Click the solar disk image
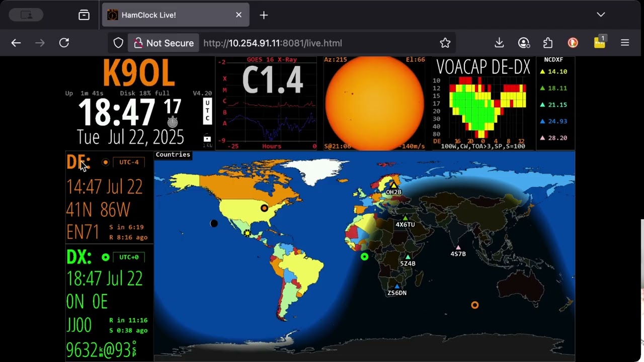This screenshot has height=362, width=644. 375,103
